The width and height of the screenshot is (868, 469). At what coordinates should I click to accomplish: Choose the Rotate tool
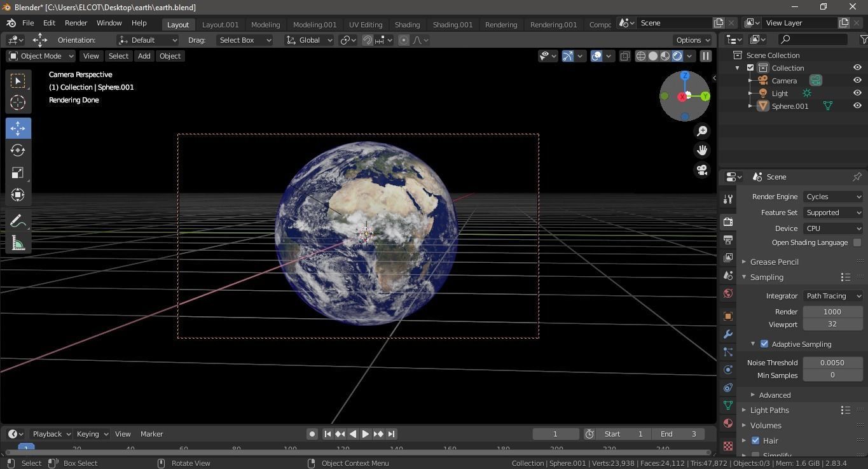pos(18,150)
